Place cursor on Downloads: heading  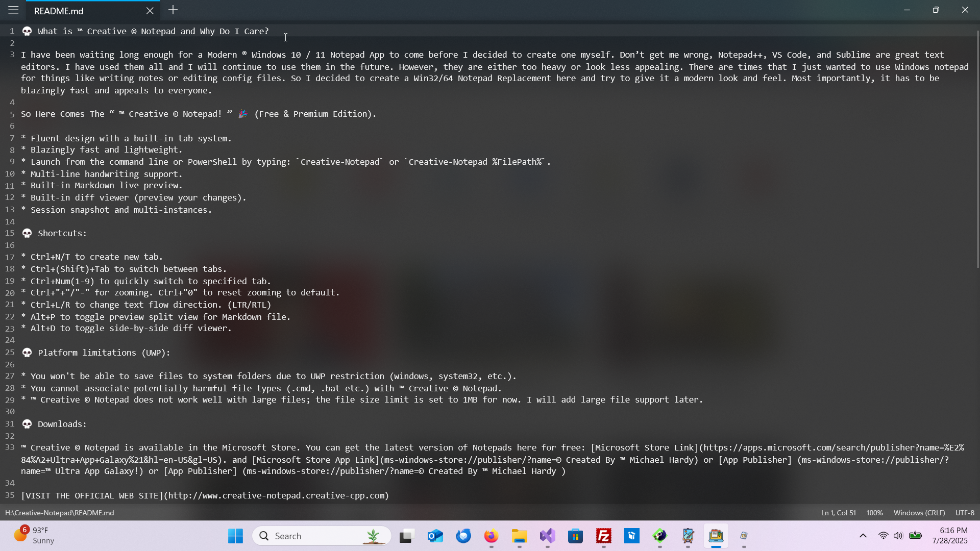click(x=62, y=424)
